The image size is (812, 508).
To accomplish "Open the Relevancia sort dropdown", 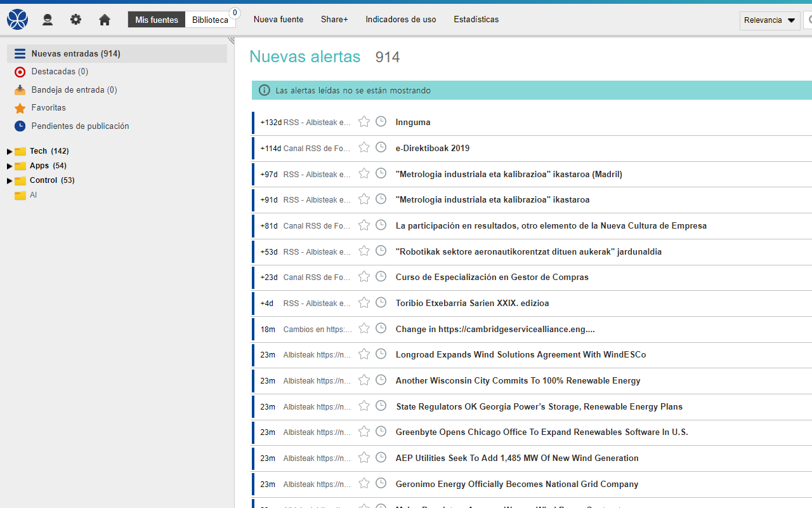I will [769, 20].
